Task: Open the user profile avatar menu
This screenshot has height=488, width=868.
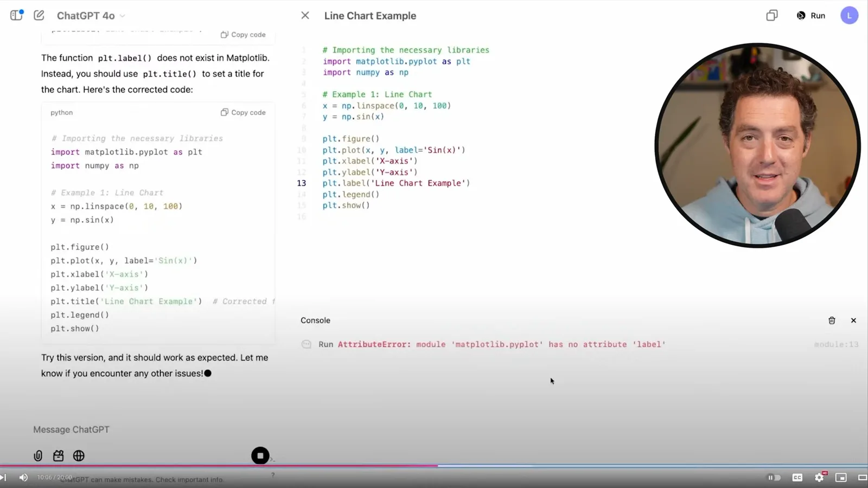Action: [849, 16]
